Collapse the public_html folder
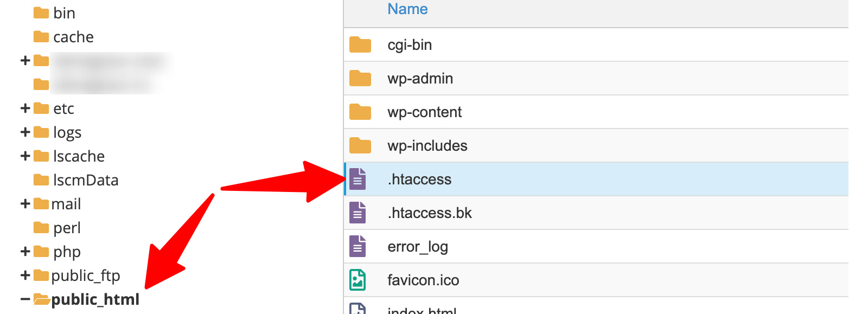 tap(25, 299)
